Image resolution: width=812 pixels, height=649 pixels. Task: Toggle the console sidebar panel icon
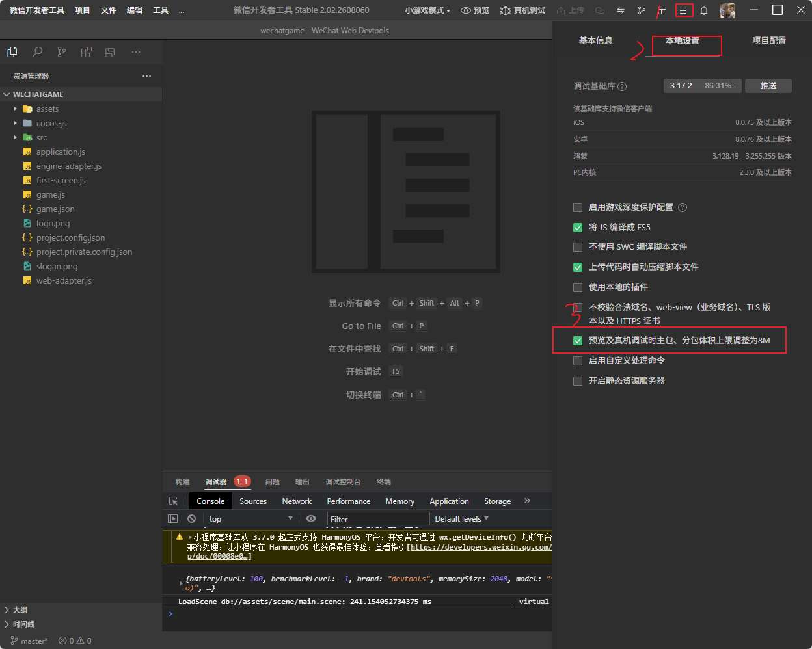click(x=172, y=519)
